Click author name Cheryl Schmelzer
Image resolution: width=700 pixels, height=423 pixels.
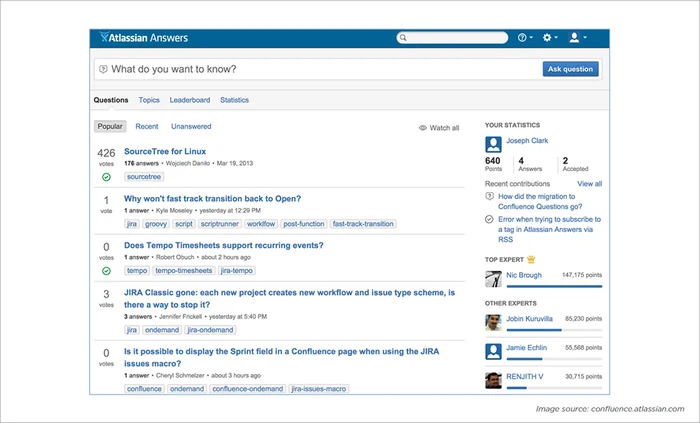tap(180, 376)
